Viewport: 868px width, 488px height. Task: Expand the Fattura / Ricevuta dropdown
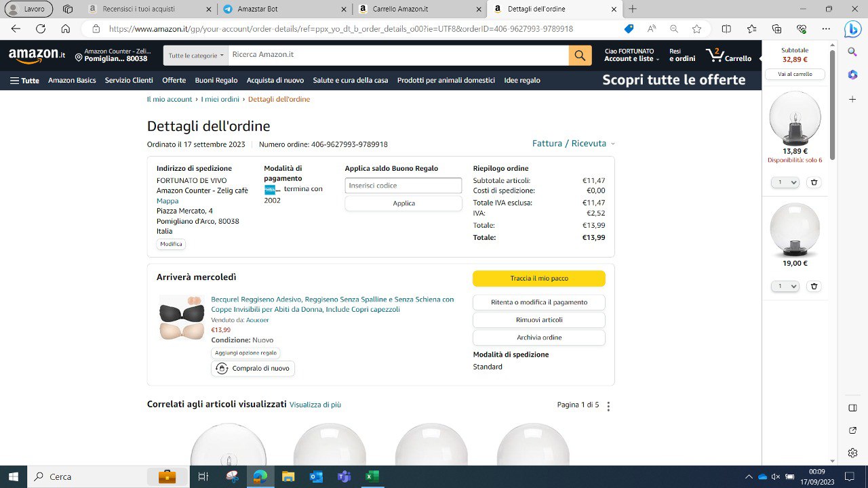pos(574,144)
